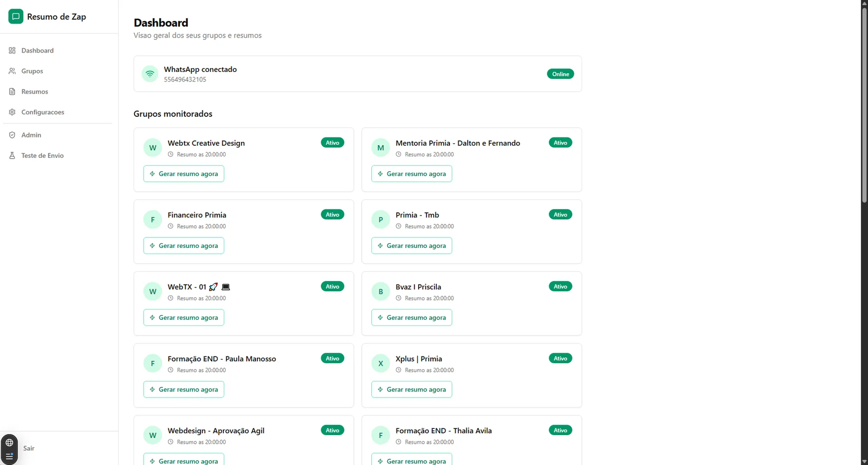
Task: Click the Admin shield icon
Action: tap(12, 135)
